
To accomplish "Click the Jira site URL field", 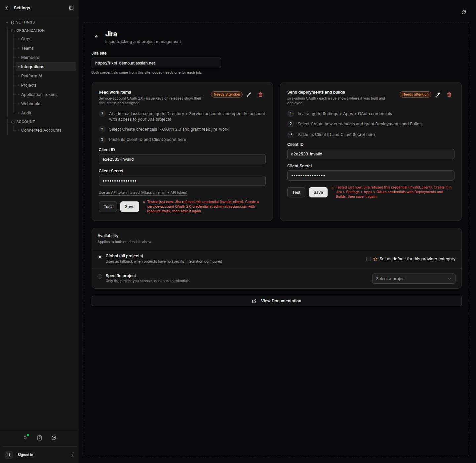I will coord(156,63).
